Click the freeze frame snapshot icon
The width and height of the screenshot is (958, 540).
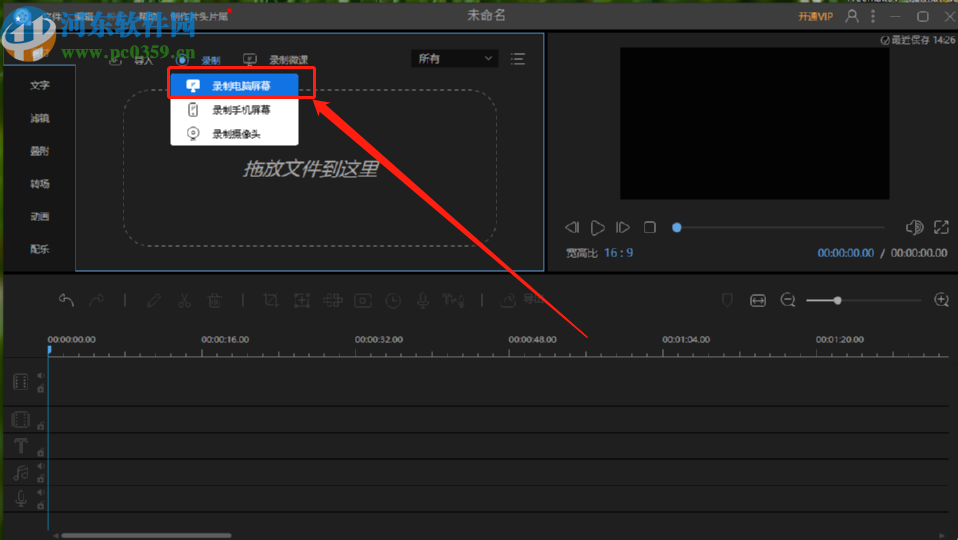click(363, 300)
